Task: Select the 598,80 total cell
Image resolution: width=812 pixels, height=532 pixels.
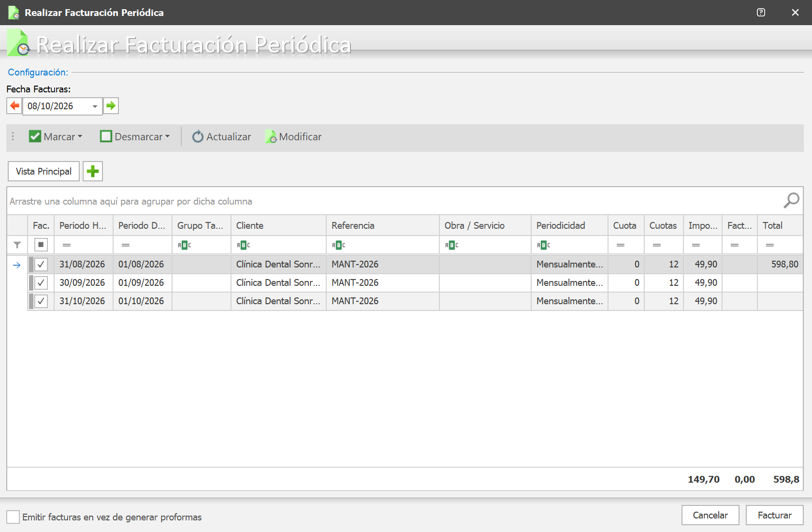Action: [x=780, y=265]
